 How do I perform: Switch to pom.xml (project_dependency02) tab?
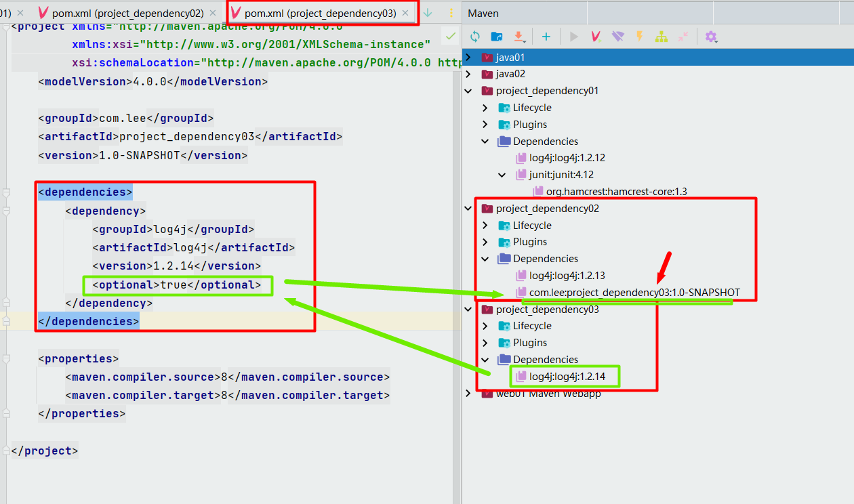[x=127, y=13]
